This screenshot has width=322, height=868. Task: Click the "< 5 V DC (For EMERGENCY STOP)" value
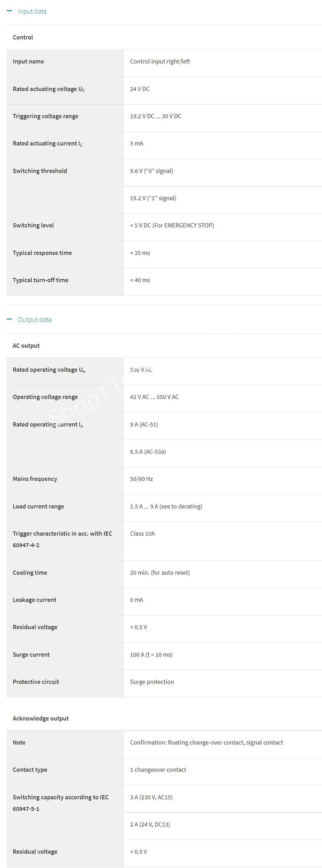point(172,225)
